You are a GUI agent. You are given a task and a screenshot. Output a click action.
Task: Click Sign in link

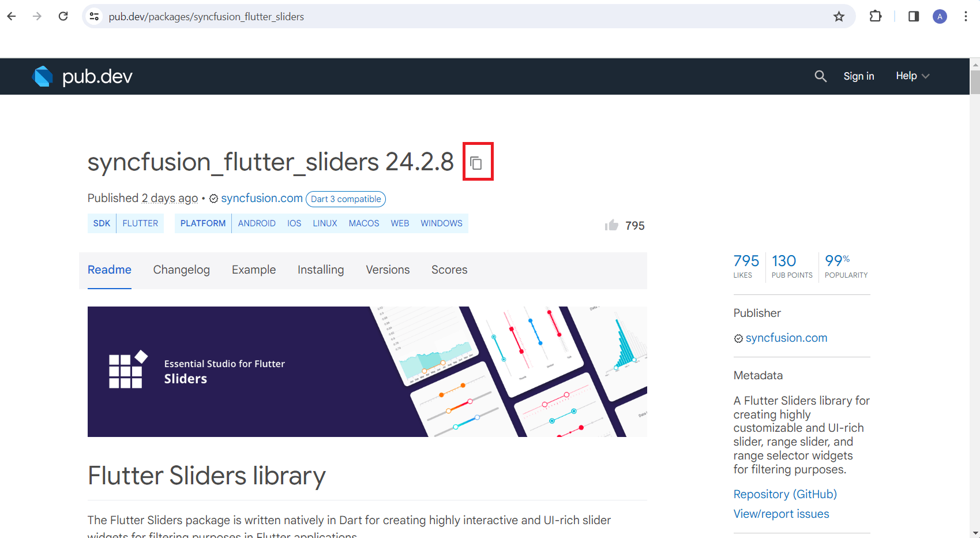pyautogui.click(x=859, y=76)
